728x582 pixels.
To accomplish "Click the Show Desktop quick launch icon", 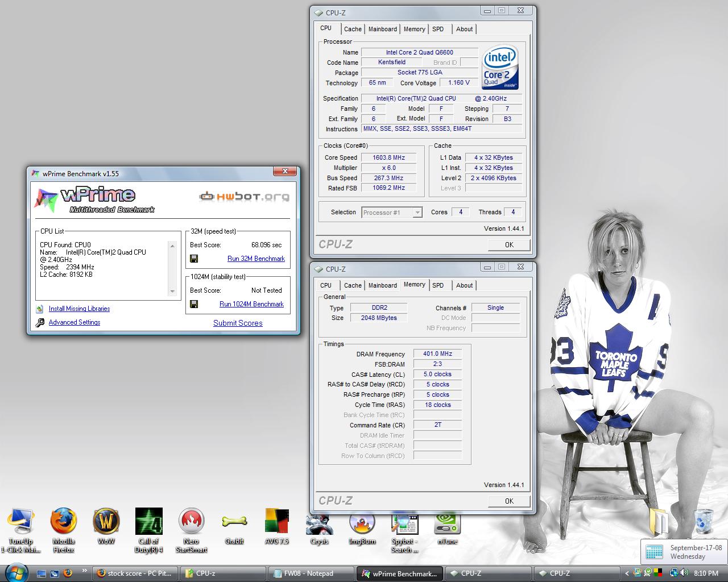I will 42,573.
